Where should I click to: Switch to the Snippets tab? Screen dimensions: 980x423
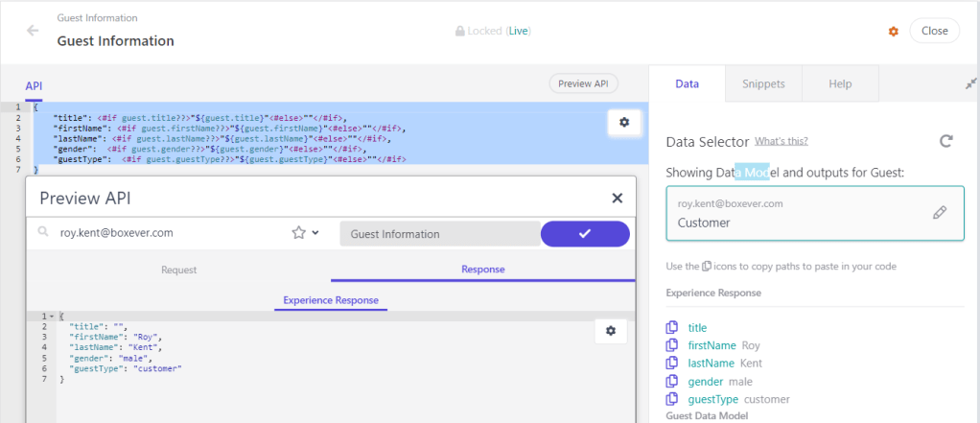(763, 84)
